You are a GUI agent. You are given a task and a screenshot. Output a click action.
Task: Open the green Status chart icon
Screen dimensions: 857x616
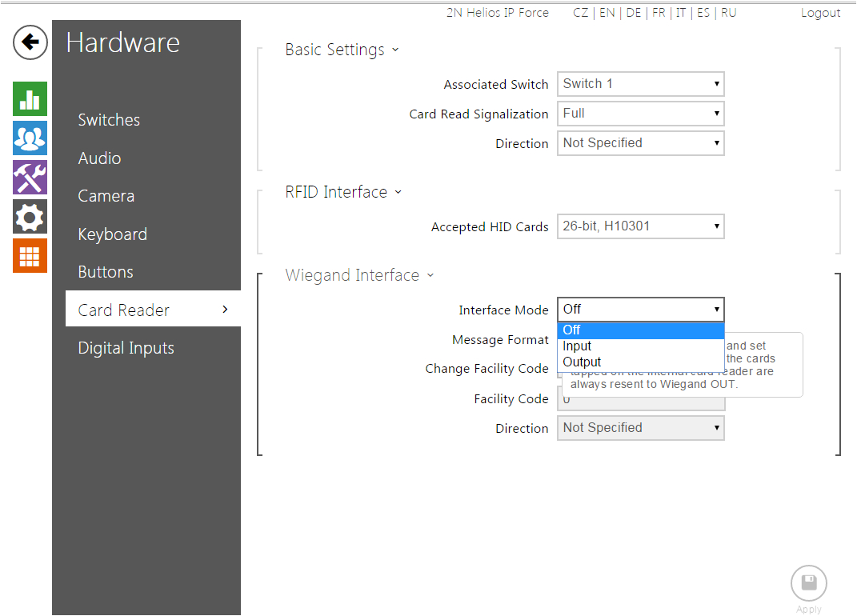pyautogui.click(x=30, y=99)
